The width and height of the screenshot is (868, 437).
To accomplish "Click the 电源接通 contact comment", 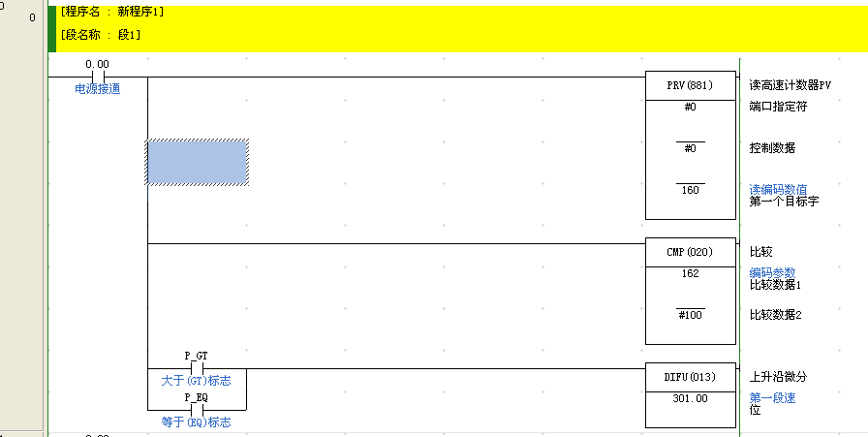I will [x=98, y=89].
